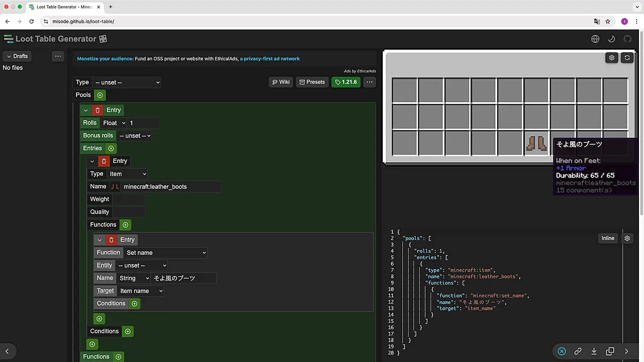Click the leather boots item slot in preview

pyautogui.click(x=536, y=143)
